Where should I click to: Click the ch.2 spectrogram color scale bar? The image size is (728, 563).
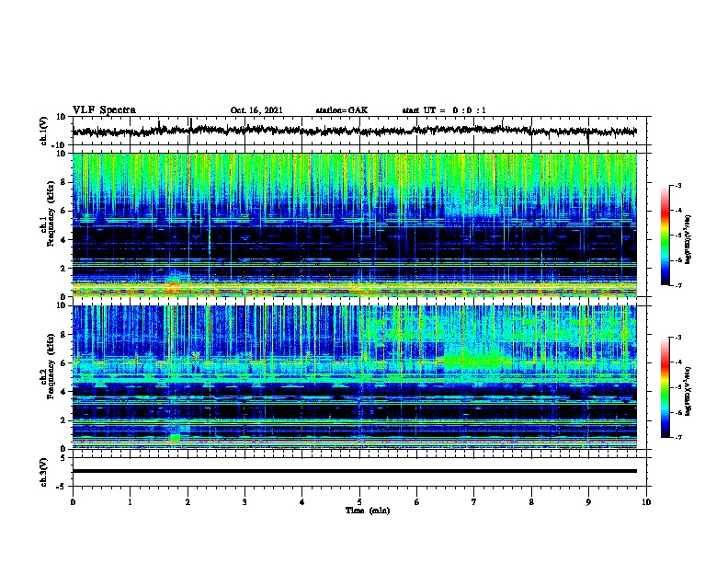click(665, 387)
